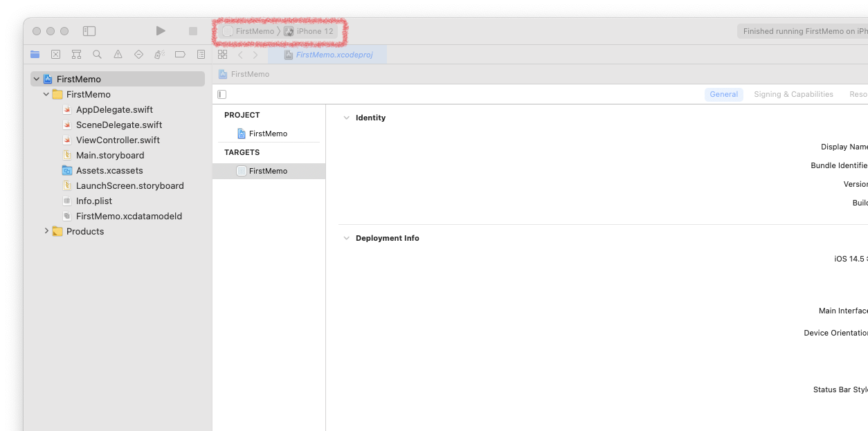Open the Debug navigator spray icon
The height and width of the screenshot is (431, 868).
point(159,55)
